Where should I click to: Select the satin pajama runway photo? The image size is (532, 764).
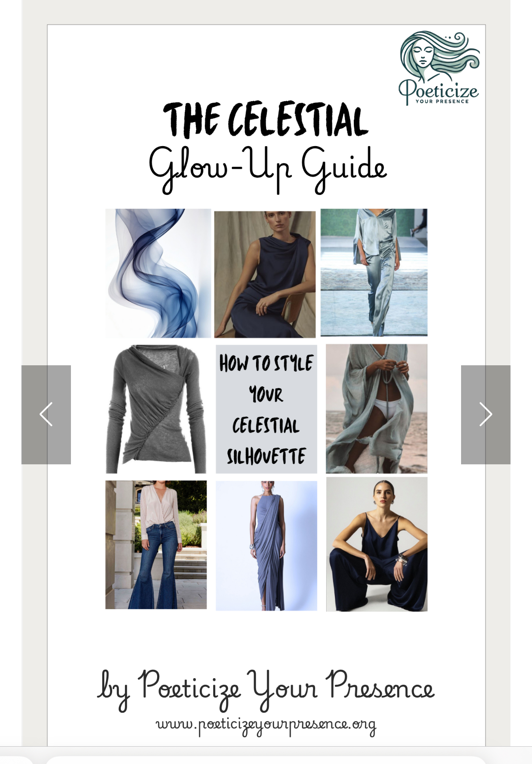[x=374, y=272]
